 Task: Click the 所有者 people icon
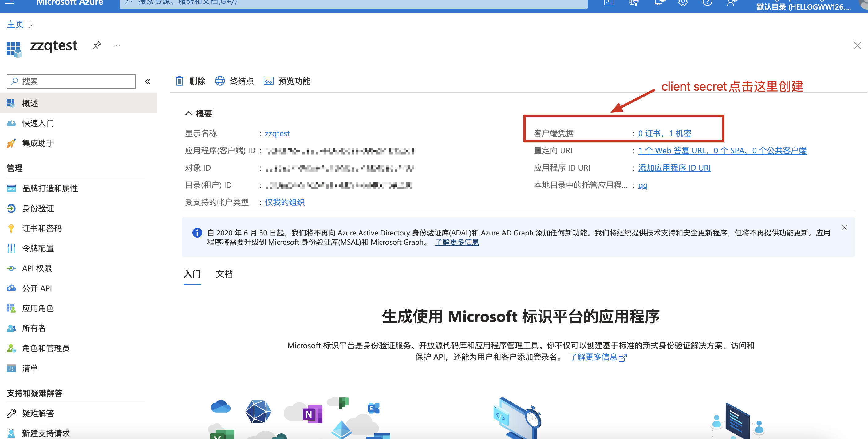point(11,328)
